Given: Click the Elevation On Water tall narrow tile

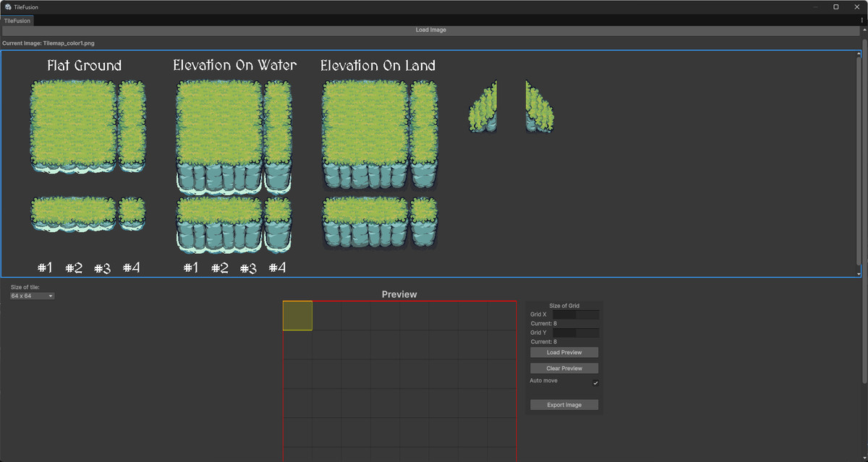Looking at the screenshot, I should click(278, 137).
